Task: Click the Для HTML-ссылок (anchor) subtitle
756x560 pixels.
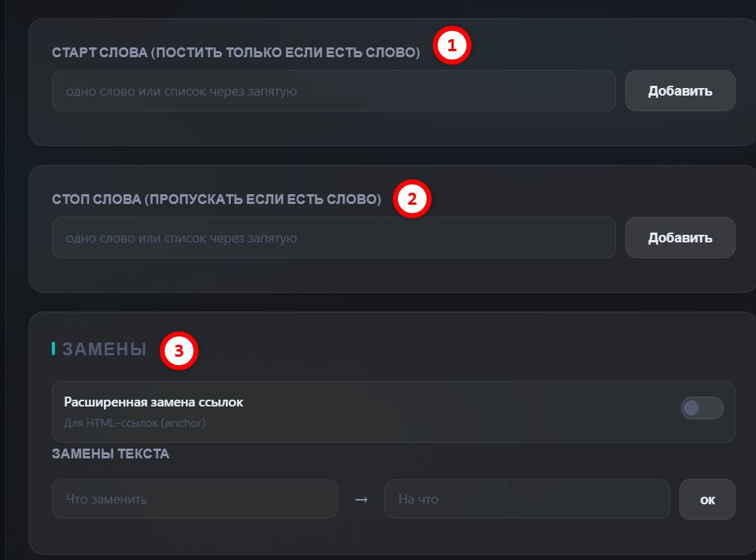Action: [x=135, y=423]
